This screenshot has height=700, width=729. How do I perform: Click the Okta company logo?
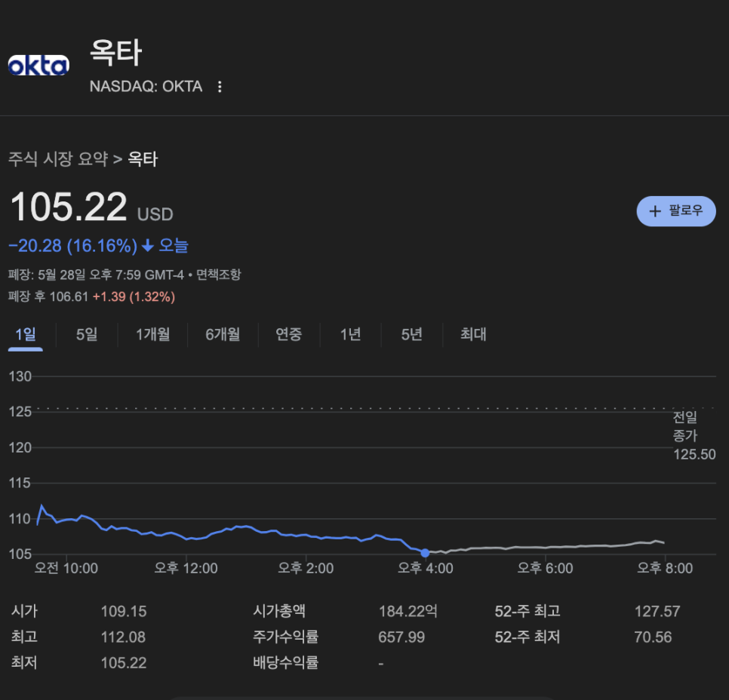click(38, 66)
